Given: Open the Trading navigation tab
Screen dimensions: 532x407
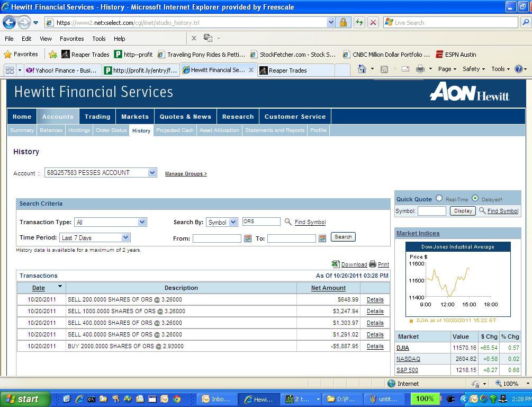Looking at the screenshot, I should (x=97, y=117).
